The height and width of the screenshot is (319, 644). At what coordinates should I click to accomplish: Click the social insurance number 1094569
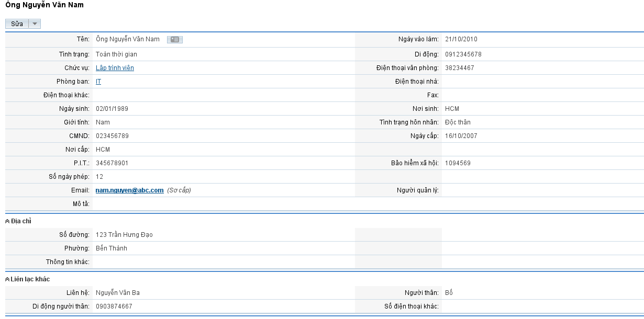click(458, 163)
